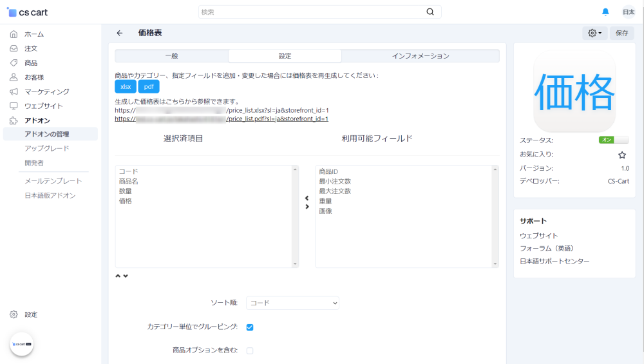Select 最小注文数 in available fields
644x364 pixels.
pos(335,181)
